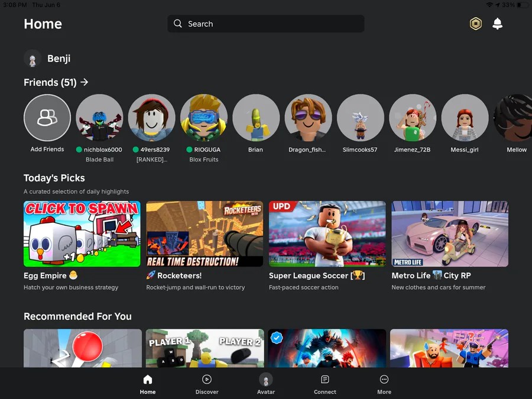Click 'New clothes and cars for summer'

(x=439, y=287)
